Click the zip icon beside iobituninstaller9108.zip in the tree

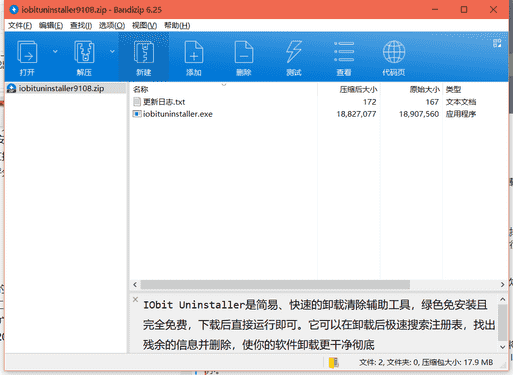tap(12, 88)
